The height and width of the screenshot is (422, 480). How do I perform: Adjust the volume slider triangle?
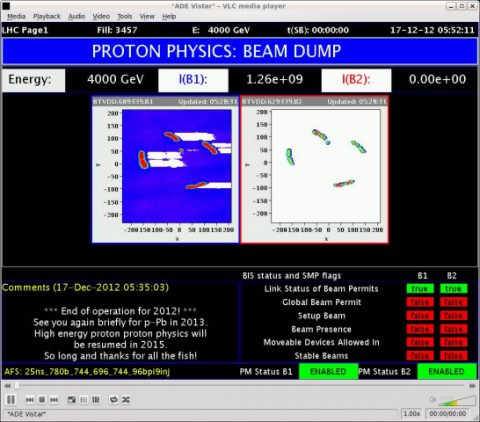coord(457,400)
